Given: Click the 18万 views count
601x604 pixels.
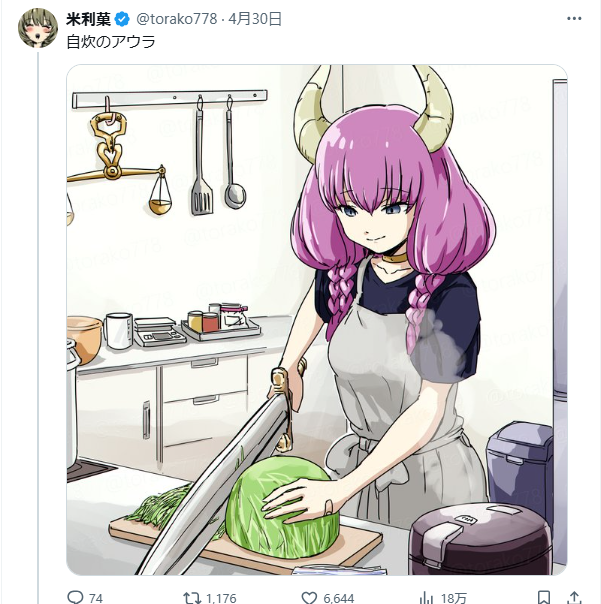Looking at the screenshot, I should (x=453, y=598).
